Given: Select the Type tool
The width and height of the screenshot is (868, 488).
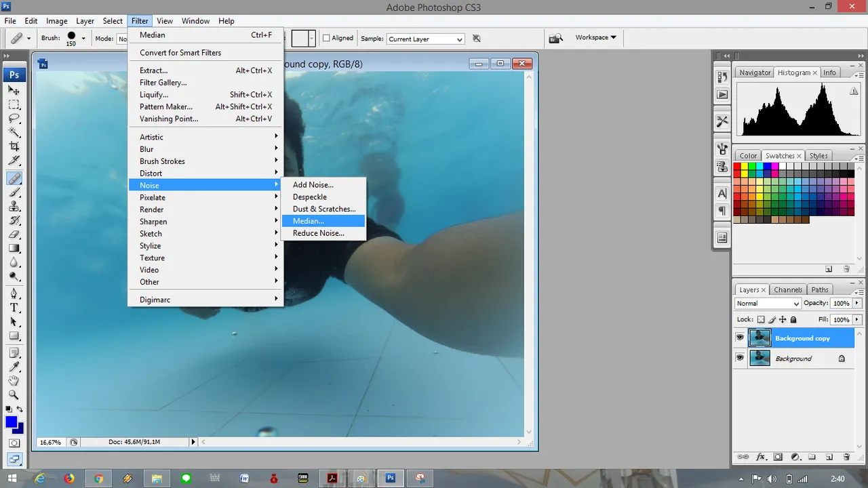Looking at the screenshot, I should click(14, 308).
